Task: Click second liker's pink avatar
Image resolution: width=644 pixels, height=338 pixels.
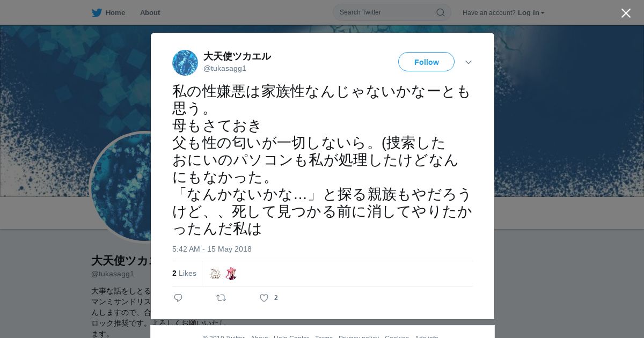Action: 231,274
